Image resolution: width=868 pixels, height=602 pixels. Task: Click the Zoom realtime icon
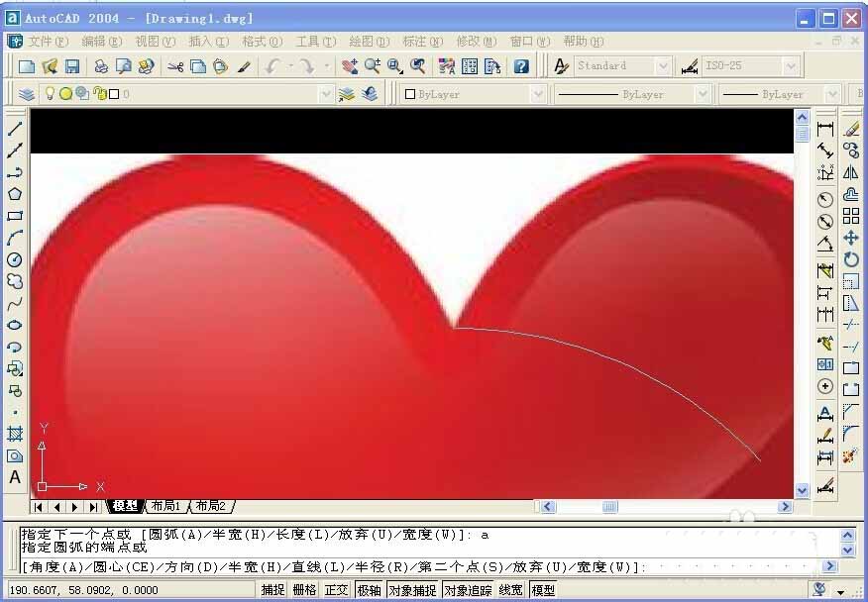372,66
